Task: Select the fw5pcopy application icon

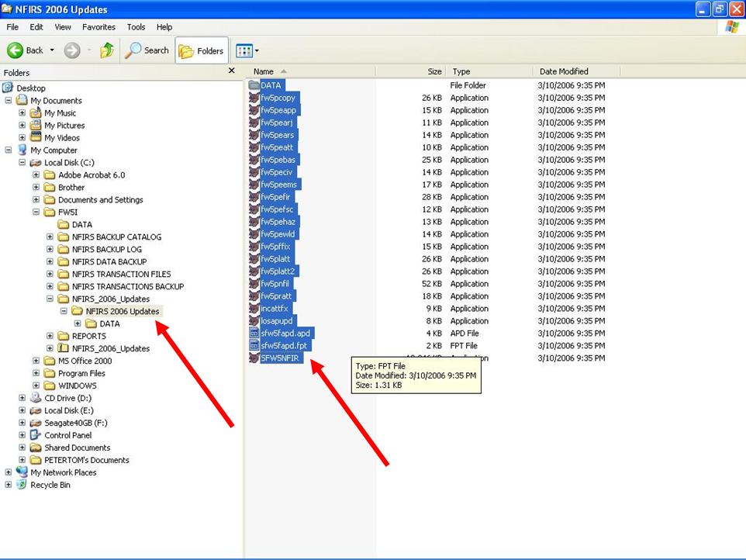Action: [254, 98]
